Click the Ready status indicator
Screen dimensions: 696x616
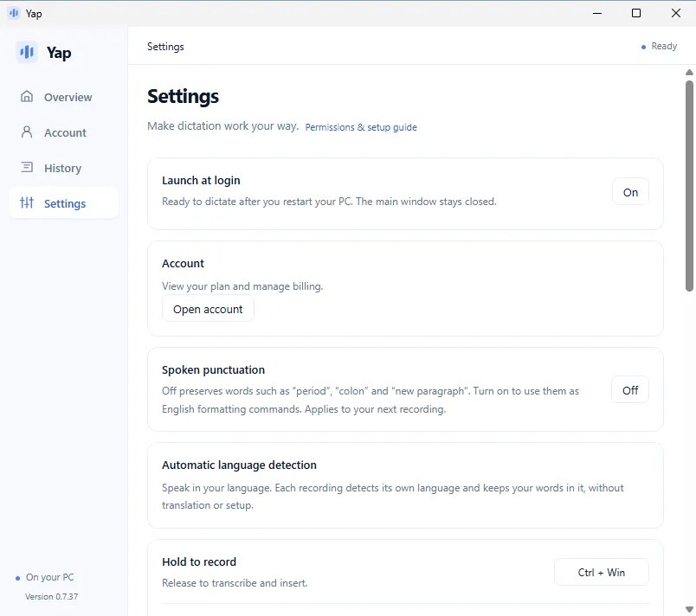[x=659, y=46]
